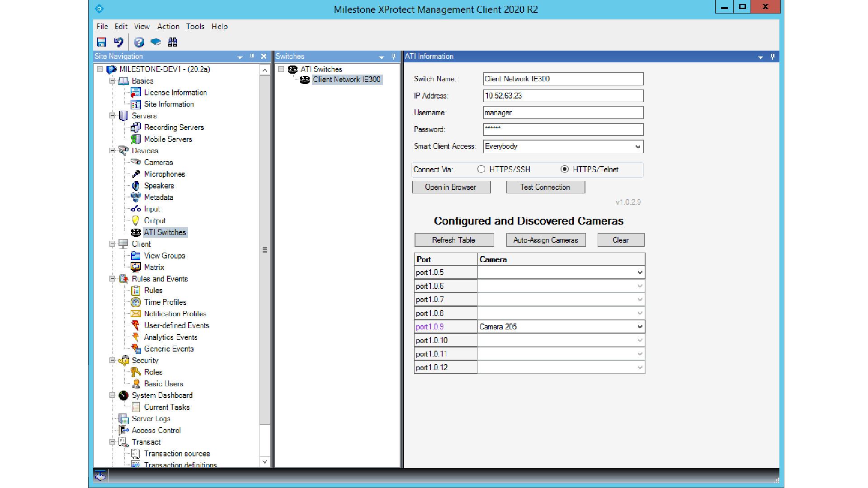Click the Client Network IE300 switch icon

(x=305, y=80)
